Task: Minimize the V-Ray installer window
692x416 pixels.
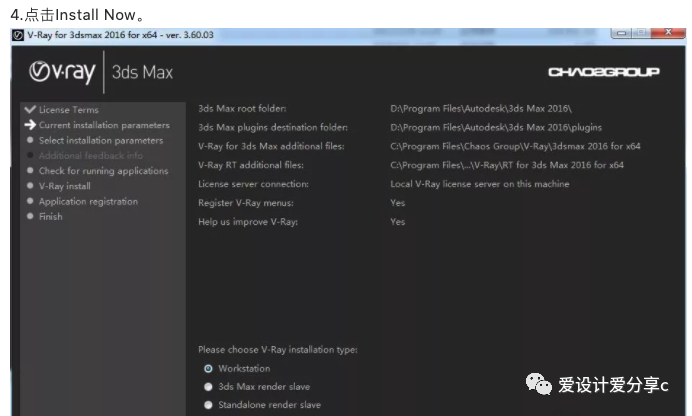Action: (x=622, y=33)
